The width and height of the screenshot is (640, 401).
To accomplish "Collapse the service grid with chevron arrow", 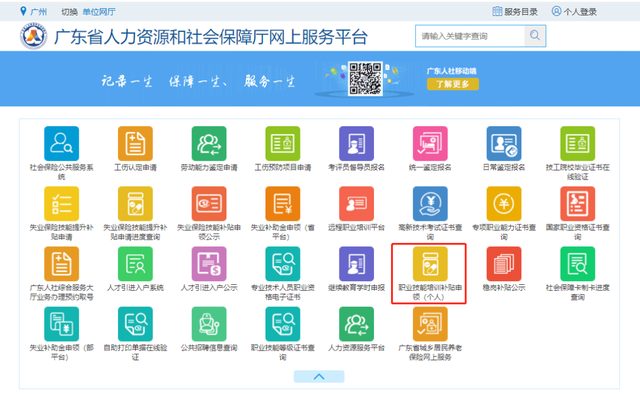I will (319, 376).
